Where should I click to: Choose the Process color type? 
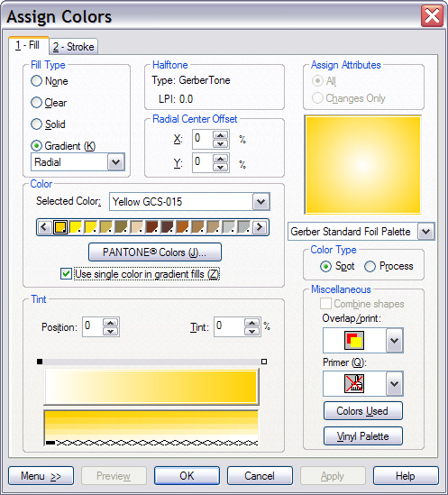389,266
